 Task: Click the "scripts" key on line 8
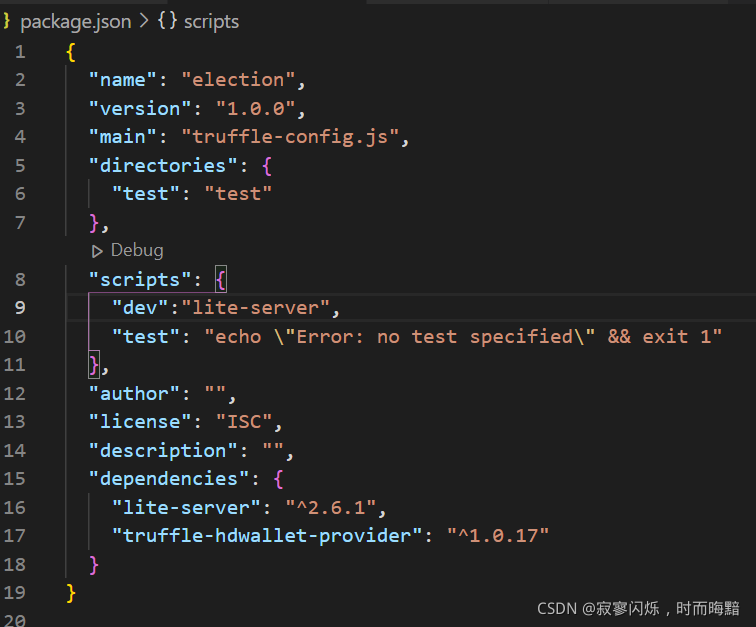point(140,280)
